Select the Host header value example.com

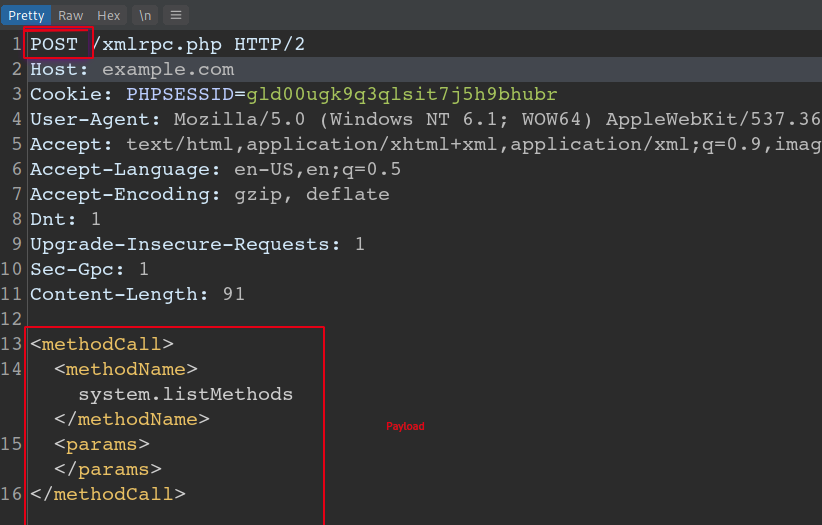(x=168, y=70)
